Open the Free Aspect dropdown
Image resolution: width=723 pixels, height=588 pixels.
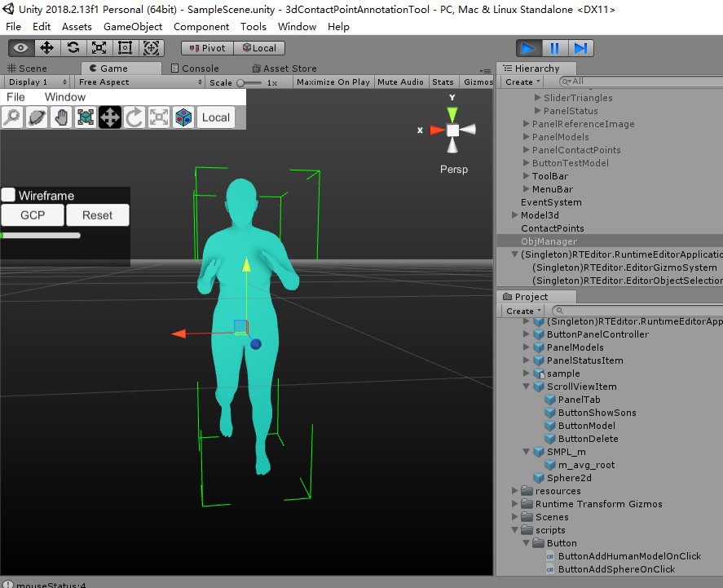tap(140, 82)
